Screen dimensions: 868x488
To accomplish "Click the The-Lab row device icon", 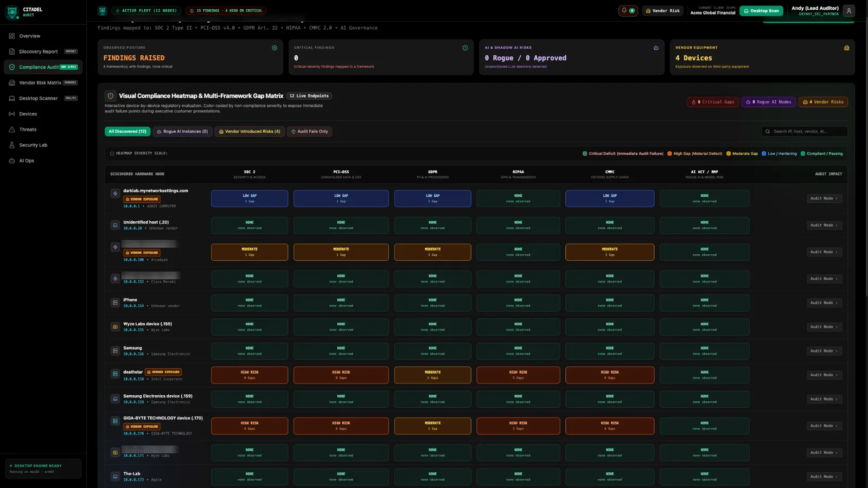I will click(x=115, y=477).
